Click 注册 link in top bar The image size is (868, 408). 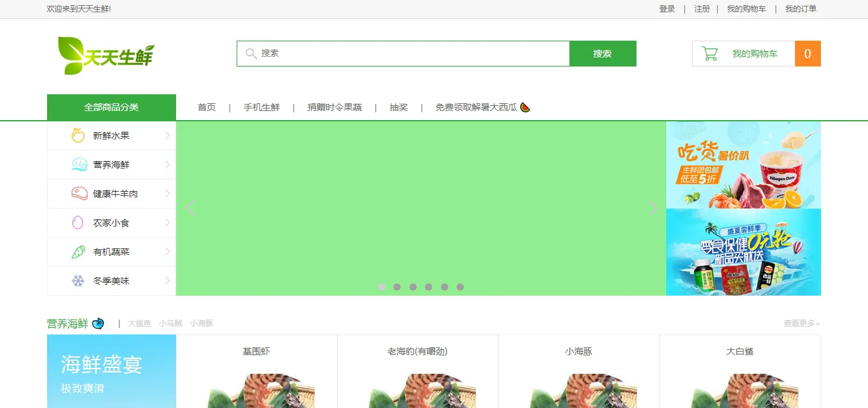[x=702, y=9]
